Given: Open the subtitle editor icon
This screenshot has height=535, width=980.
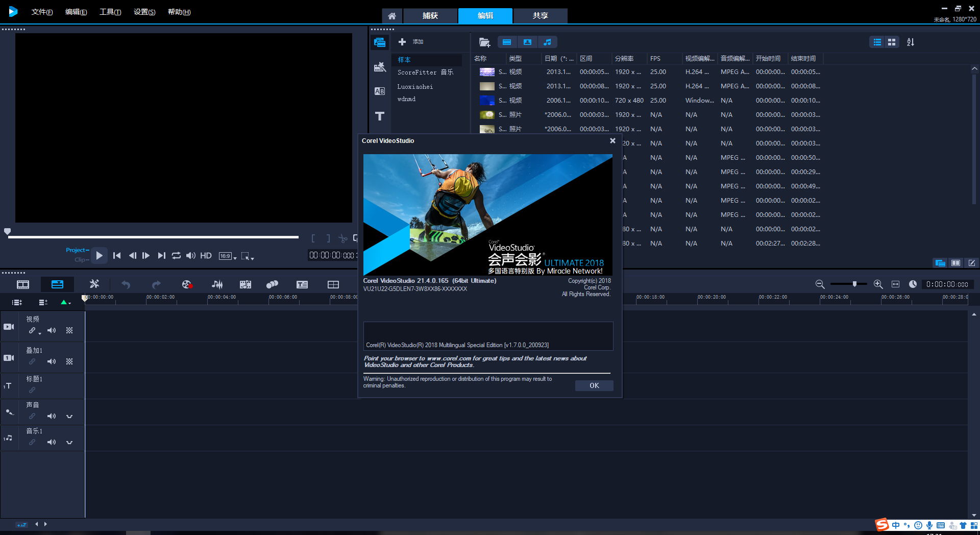Looking at the screenshot, I should click(302, 284).
